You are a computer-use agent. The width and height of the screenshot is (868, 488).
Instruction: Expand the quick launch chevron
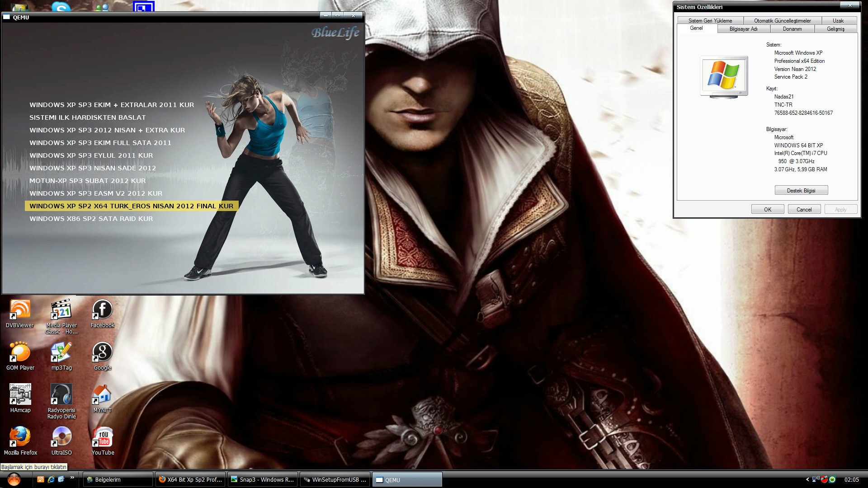pos(72,478)
